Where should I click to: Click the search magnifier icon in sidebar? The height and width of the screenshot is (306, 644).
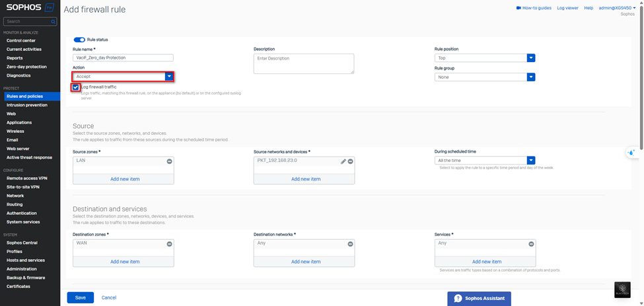[x=52, y=21]
